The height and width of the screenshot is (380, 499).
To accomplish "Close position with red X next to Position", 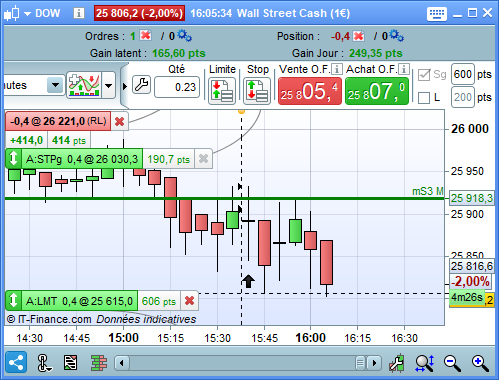I will tap(358, 36).
